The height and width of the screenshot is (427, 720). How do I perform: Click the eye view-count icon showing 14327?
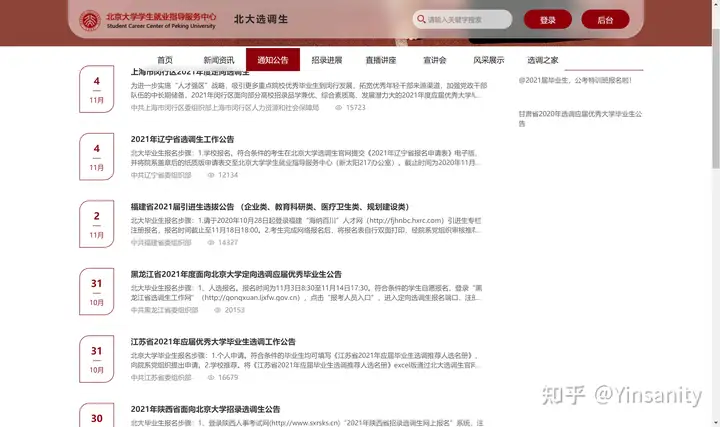211,242
